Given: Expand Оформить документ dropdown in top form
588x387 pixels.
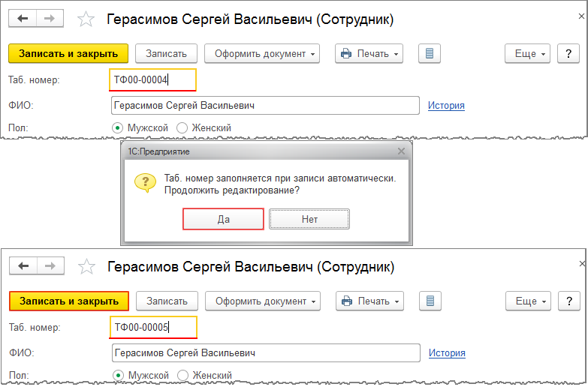Looking at the screenshot, I should pyautogui.click(x=262, y=53).
